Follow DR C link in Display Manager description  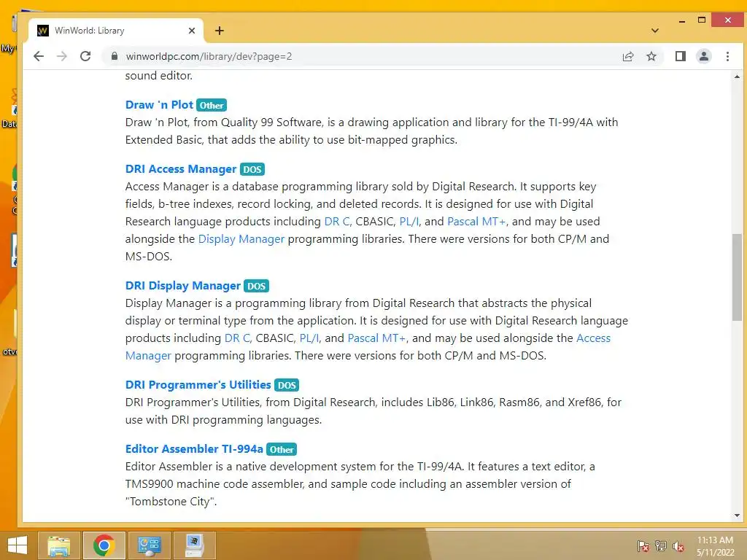click(x=237, y=338)
